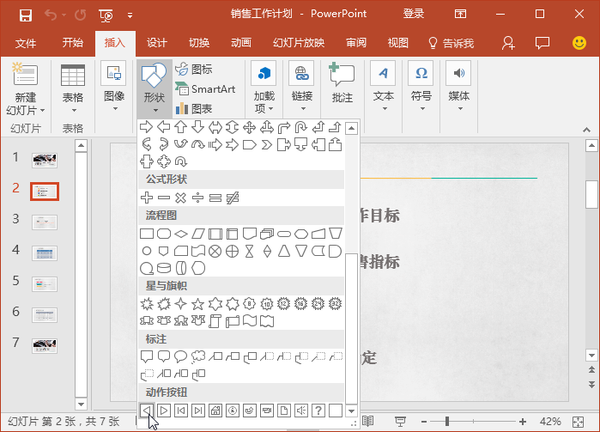Switch to the 幻灯片放映 tab
The height and width of the screenshot is (432, 600).
pyautogui.click(x=299, y=43)
